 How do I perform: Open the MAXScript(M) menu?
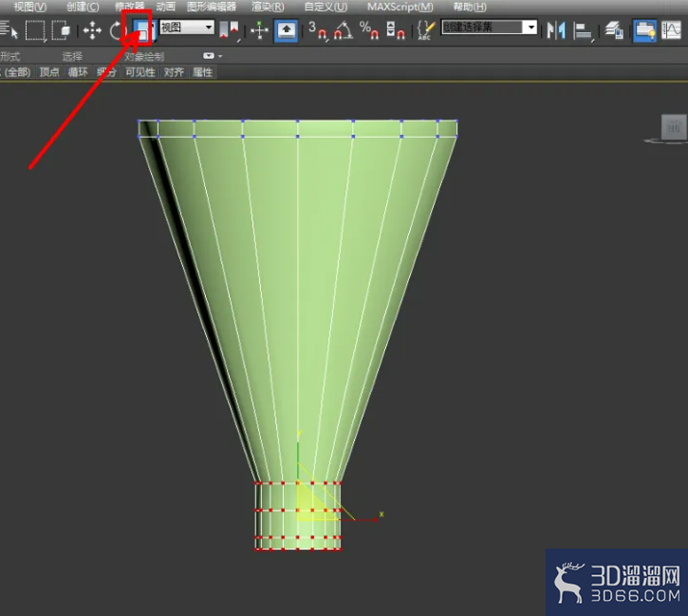pos(400,7)
